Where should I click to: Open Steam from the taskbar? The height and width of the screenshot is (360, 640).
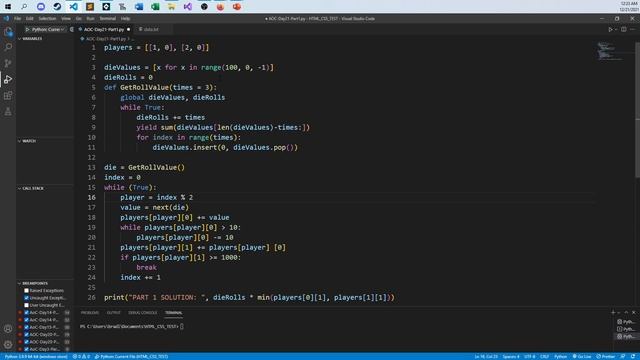(57, 7)
